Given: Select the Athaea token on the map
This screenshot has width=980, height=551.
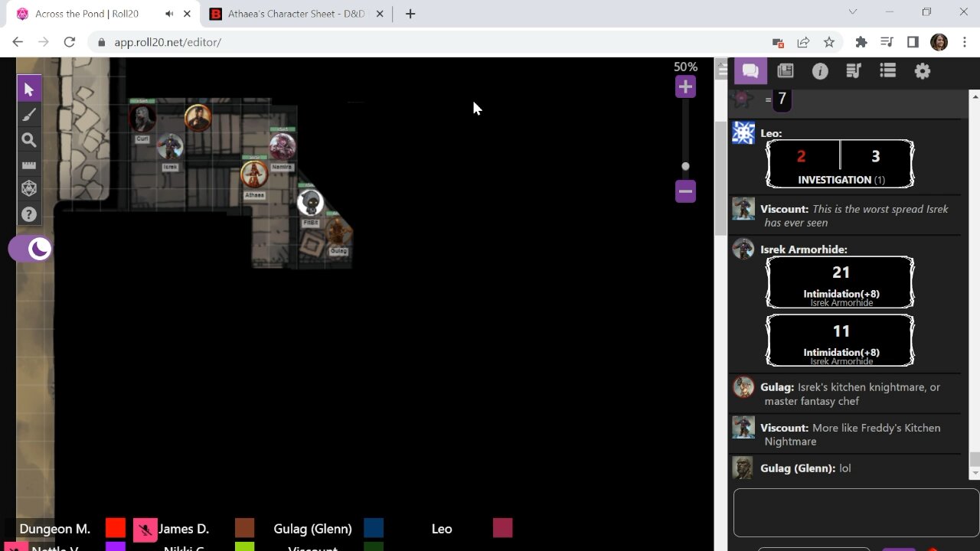Looking at the screenshot, I should [254, 174].
